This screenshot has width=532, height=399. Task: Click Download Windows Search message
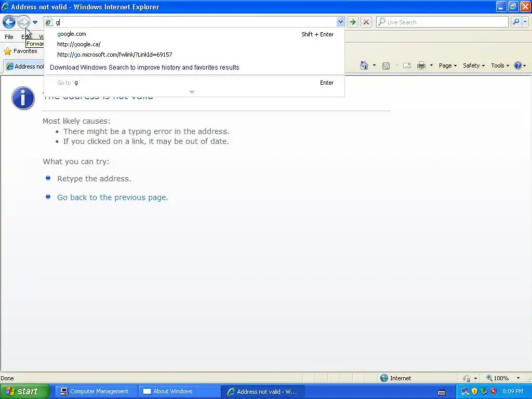[x=144, y=67]
